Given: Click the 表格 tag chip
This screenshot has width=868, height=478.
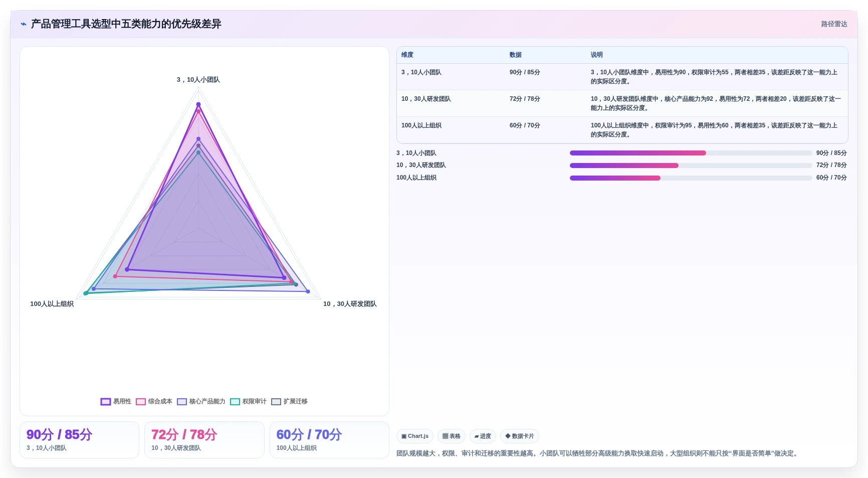Looking at the screenshot, I should pos(452,436).
